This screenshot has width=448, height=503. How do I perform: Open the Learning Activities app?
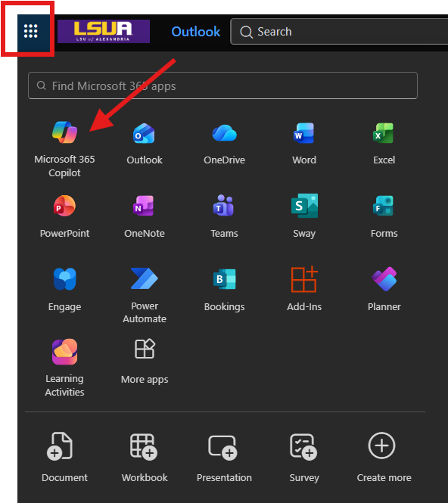click(x=64, y=368)
